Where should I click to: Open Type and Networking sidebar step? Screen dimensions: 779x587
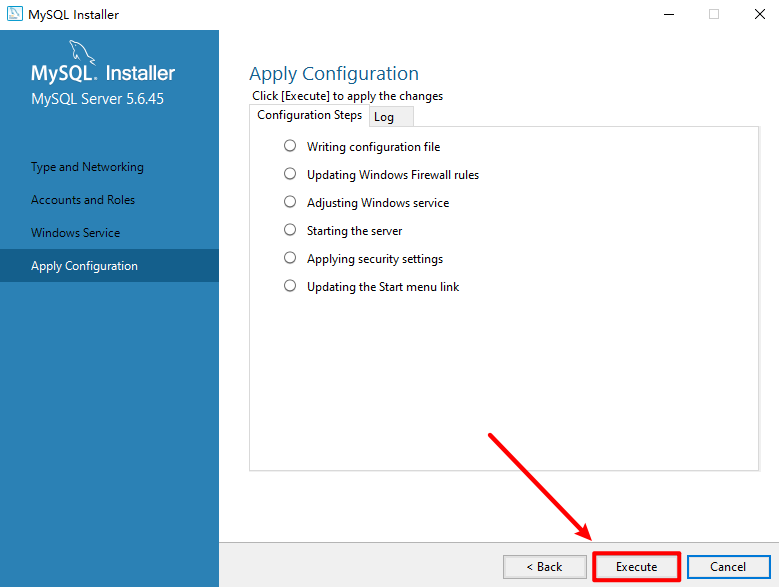(x=87, y=167)
